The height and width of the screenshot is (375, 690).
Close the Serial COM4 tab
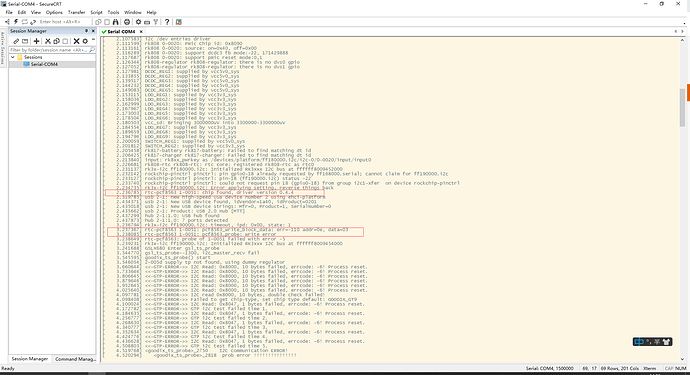[141, 32]
